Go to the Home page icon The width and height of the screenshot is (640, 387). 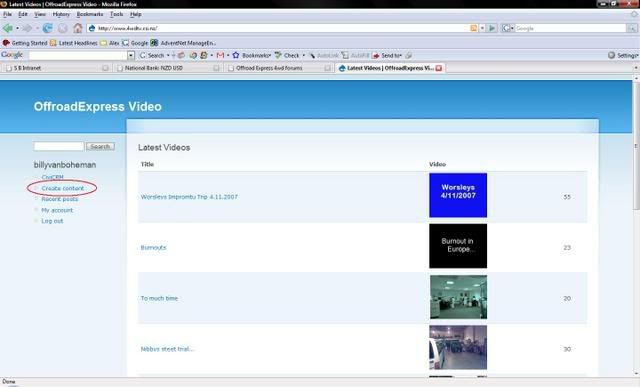tap(78, 28)
